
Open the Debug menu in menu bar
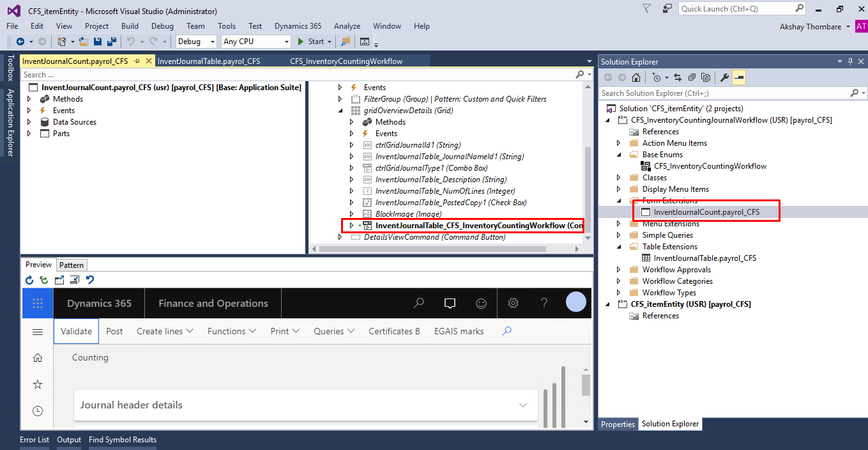tap(162, 26)
